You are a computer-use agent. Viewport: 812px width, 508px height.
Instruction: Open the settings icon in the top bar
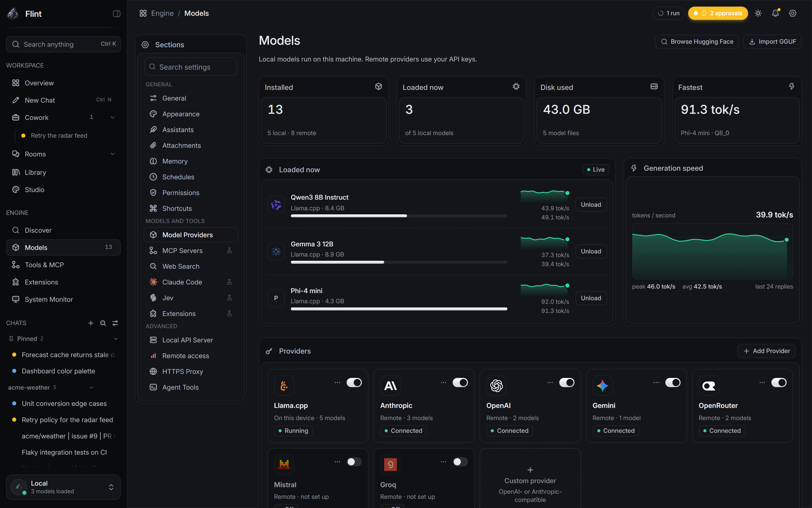tap(792, 13)
